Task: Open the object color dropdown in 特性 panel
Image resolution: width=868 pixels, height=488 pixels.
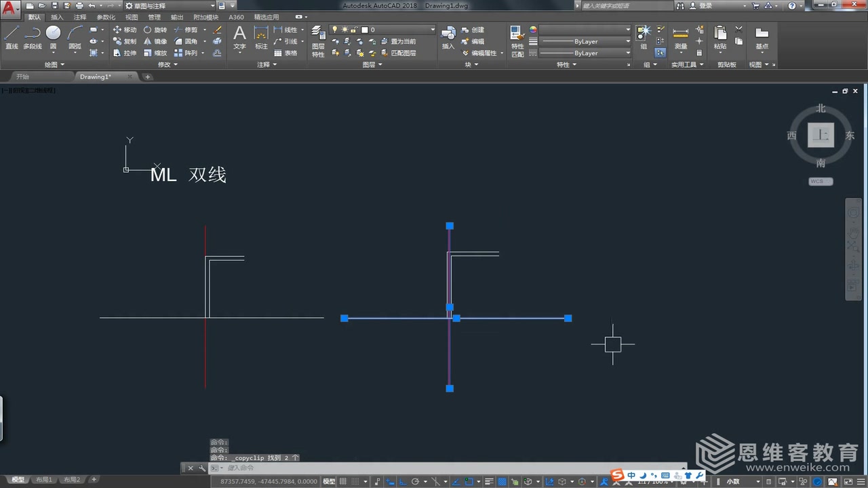Action: click(x=586, y=30)
